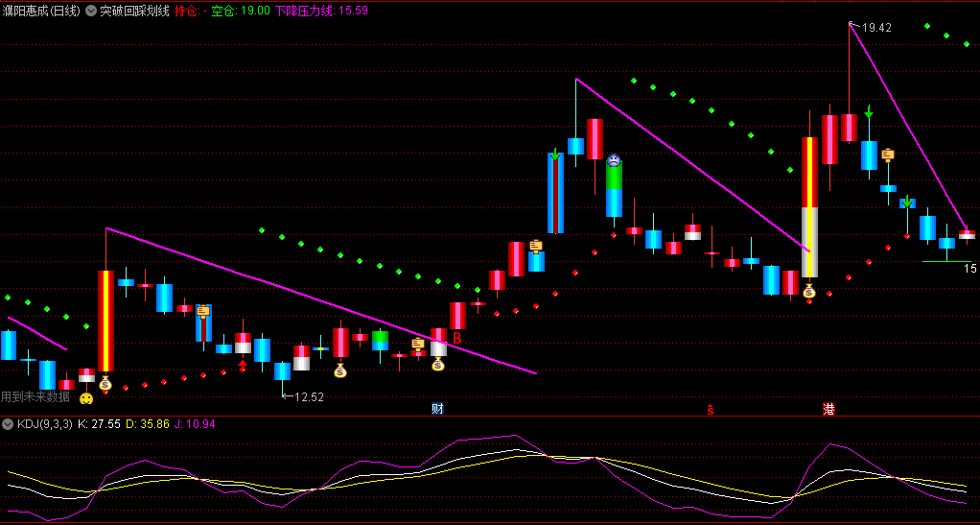
Task: Click the red up arrow below red-white candle
Action: [x=243, y=364]
